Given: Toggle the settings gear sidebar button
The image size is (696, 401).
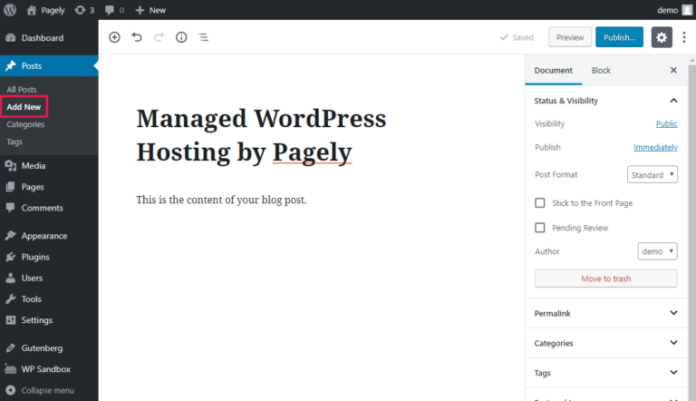Looking at the screenshot, I should tap(661, 37).
